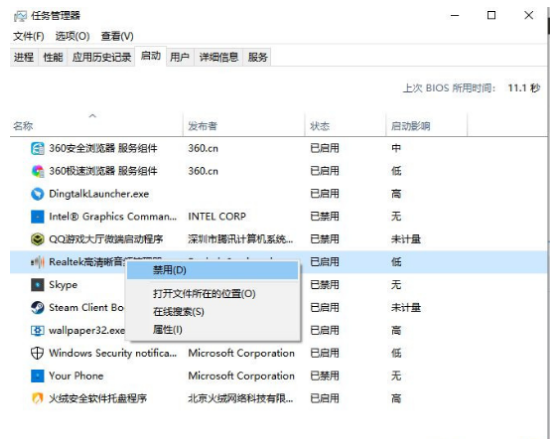Select the 启动 tab
Image resolution: width=554 pixels, height=439 pixels.
(x=151, y=56)
